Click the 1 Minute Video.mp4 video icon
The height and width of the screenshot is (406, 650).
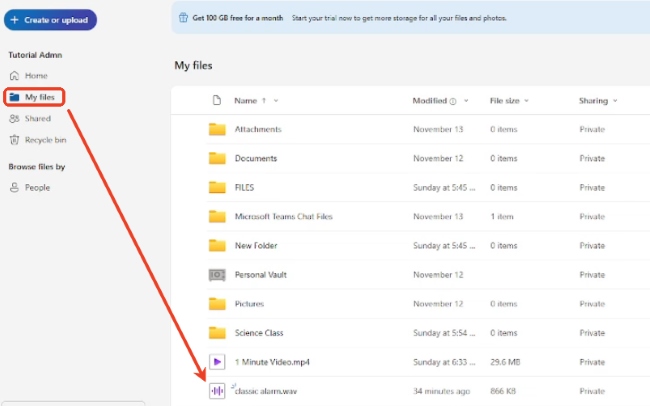coord(217,362)
